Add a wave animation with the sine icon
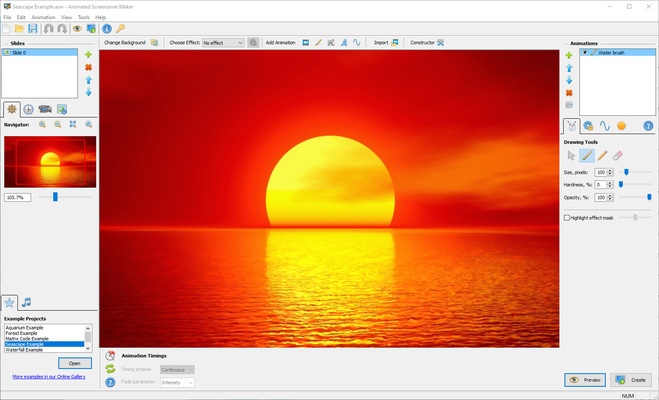The width and height of the screenshot is (659, 400). (357, 42)
